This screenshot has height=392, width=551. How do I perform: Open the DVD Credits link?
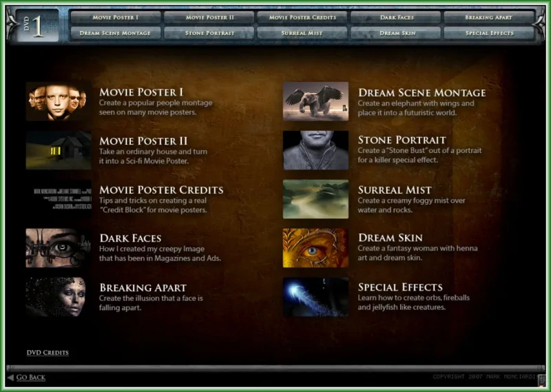point(48,353)
